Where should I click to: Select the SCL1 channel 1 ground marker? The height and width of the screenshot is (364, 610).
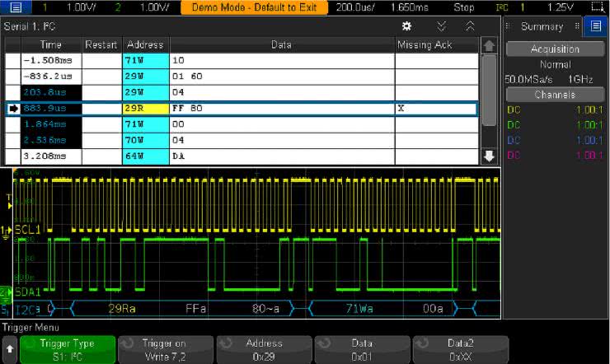pos(5,229)
